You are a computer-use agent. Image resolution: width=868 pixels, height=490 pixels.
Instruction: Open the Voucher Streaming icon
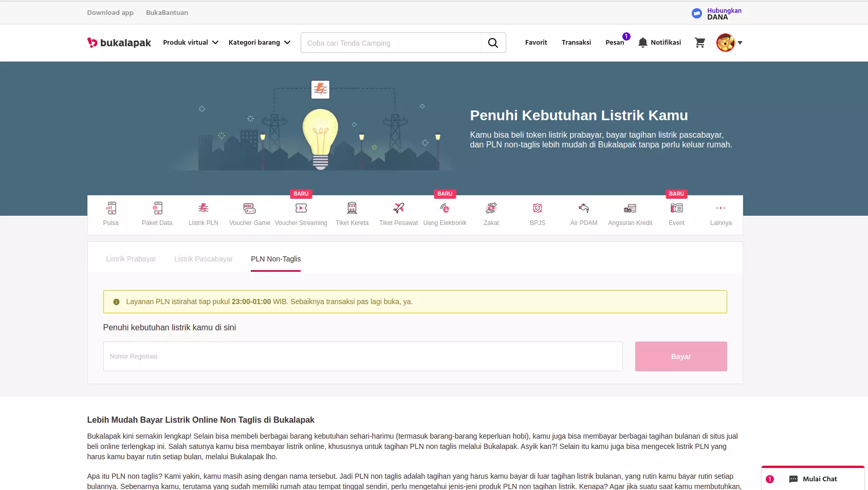[301, 208]
